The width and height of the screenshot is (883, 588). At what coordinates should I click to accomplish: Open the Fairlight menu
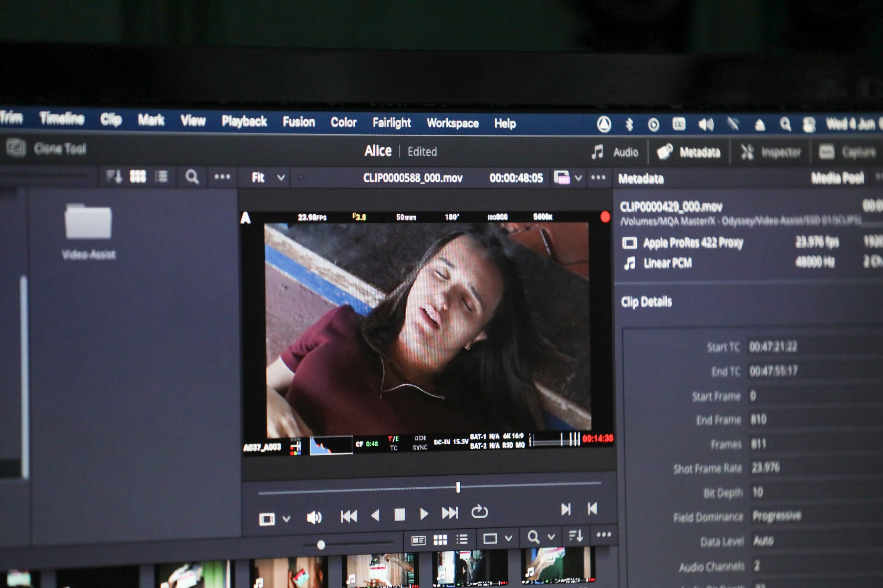click(391, 123)
